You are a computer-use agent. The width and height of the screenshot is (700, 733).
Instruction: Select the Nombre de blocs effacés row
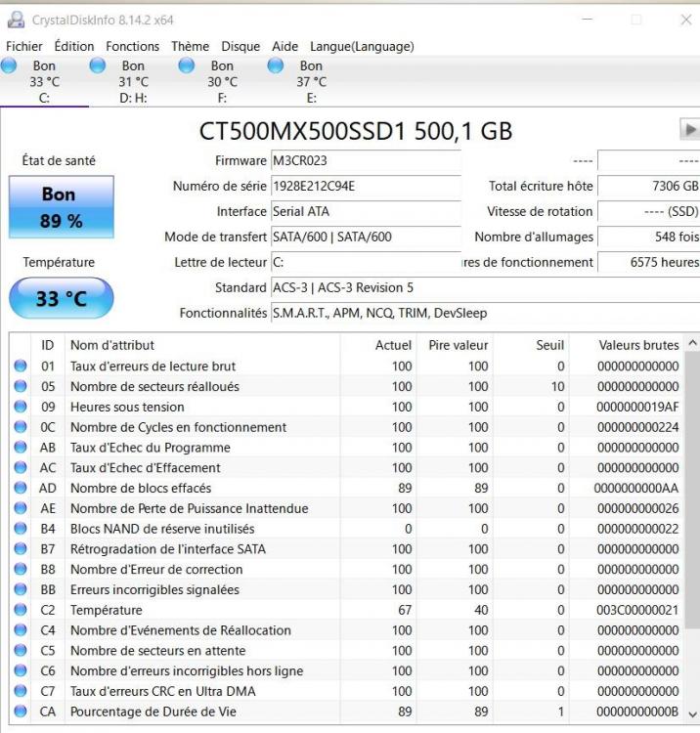[x=196, y=488]
